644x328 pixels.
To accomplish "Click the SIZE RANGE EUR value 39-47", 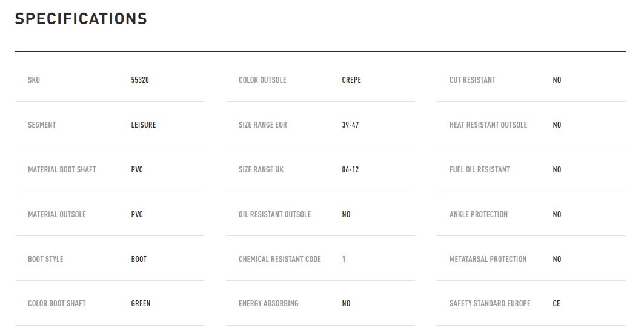I will click(350, 125).
